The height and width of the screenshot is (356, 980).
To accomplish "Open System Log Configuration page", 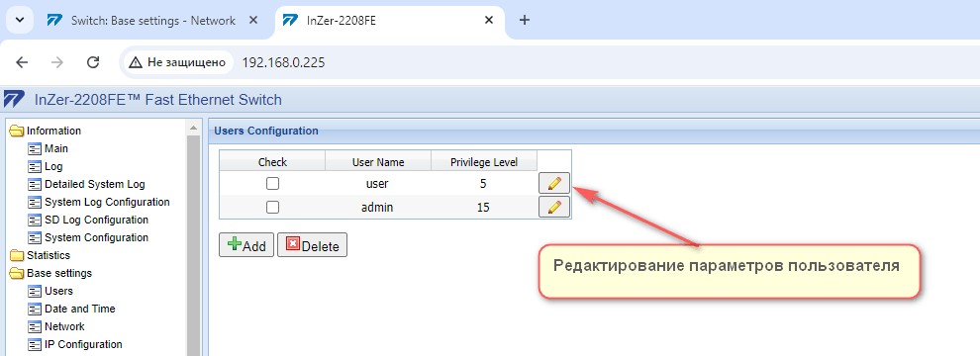I will coord(107,202).
